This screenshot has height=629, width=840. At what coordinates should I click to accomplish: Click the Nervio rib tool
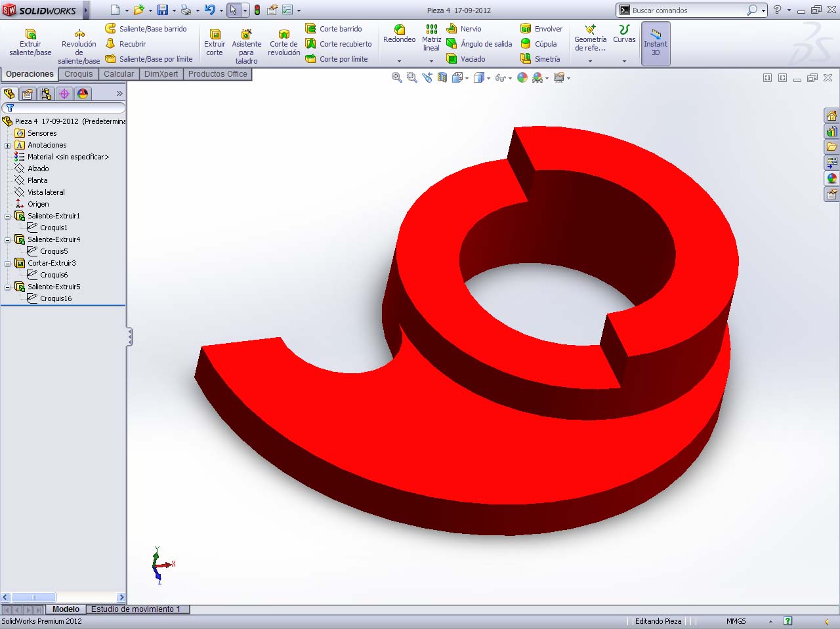pyautogui.click(x=464, y=29)
